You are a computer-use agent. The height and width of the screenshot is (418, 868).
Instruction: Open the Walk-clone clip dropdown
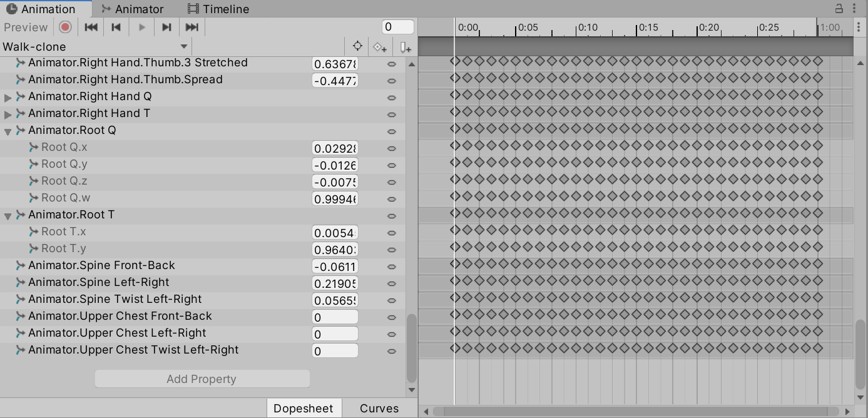(x=96, y=46)
